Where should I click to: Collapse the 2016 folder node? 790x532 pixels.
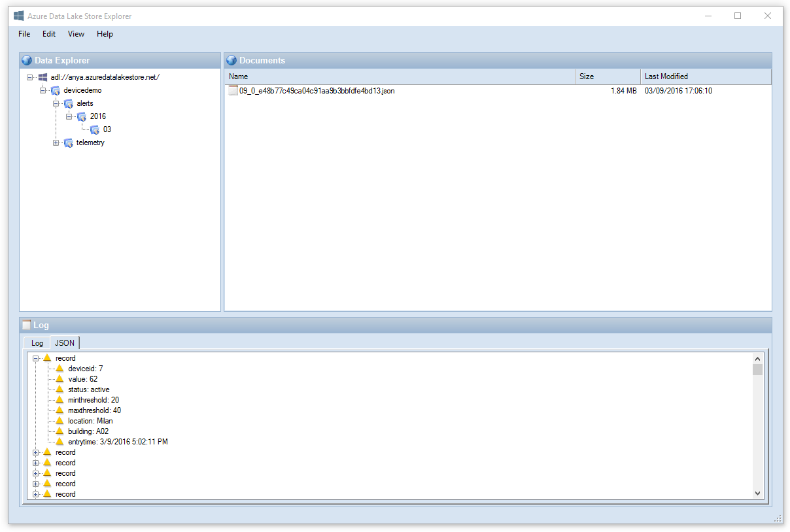[x=69, y=116]
